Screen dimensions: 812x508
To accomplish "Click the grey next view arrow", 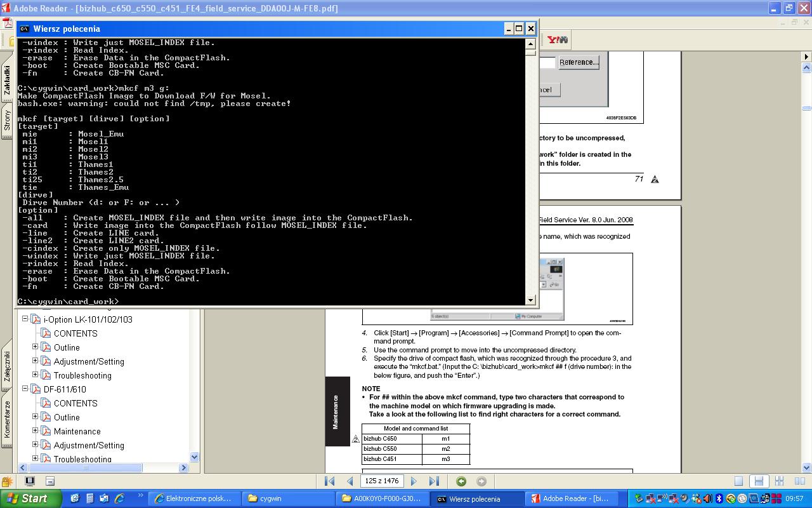I will (x=481, y=481).
